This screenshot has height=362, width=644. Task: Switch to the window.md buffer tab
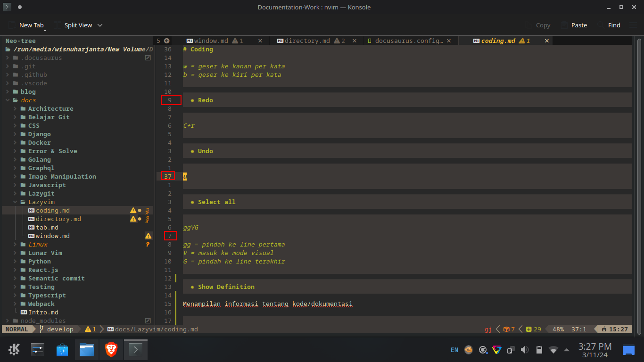[x=211, y=41]
